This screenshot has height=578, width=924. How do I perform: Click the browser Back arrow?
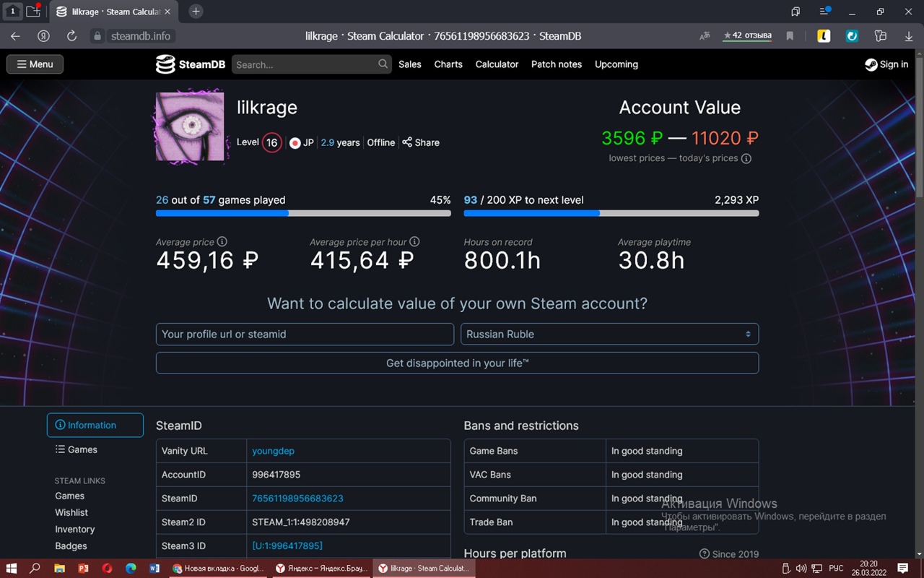pyautogui.click(x=15, y=36)
